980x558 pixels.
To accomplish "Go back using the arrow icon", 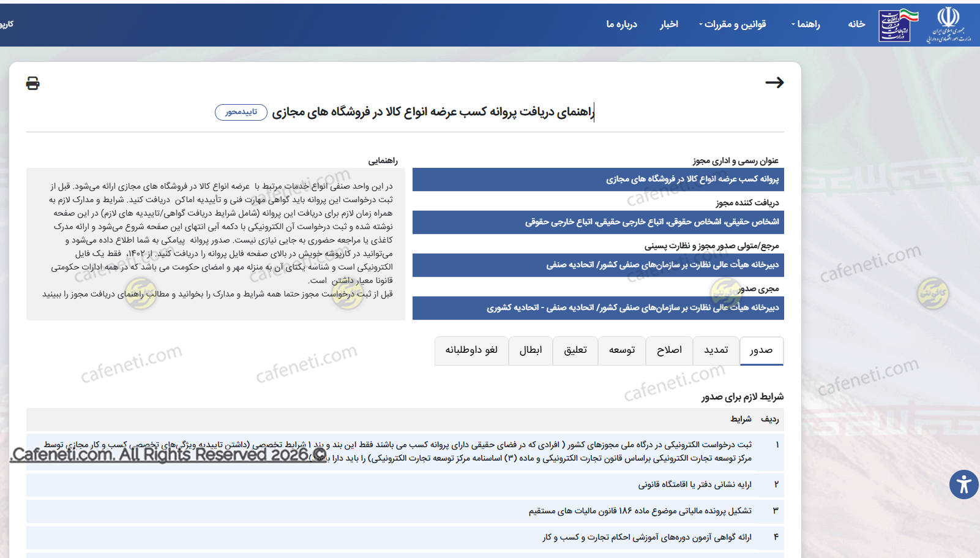I will click(774, 83).
